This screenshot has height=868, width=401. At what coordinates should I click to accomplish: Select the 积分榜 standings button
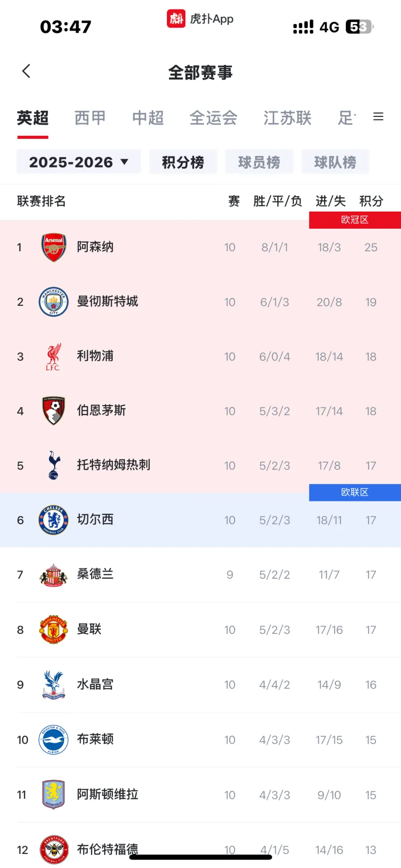183,162
